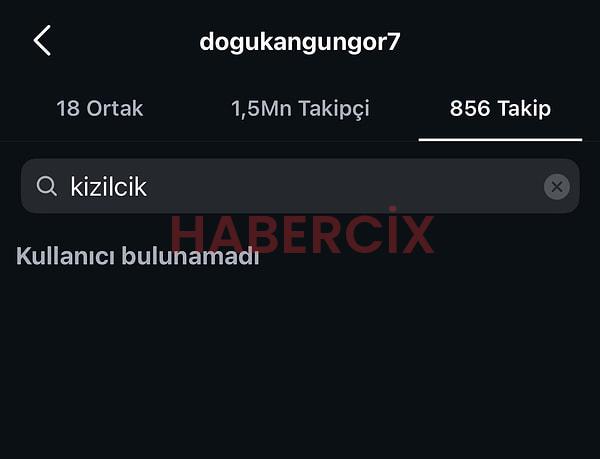Click the magnifying glass search icon
The height and width of the screenshot is (459, 600).
[46, 186]
